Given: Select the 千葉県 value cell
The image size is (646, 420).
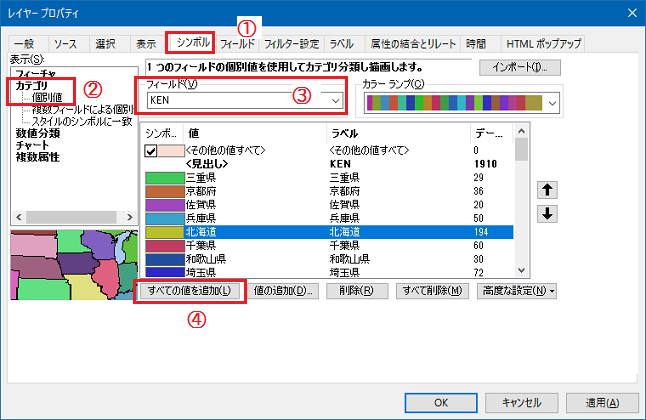Looking at the screenshot, I should [x=201, y=246].
